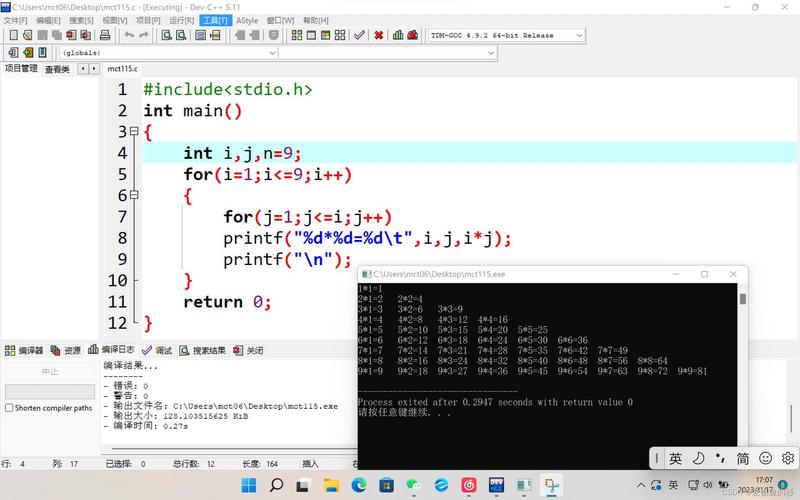Click the syntax check checkmark icon

359,35
